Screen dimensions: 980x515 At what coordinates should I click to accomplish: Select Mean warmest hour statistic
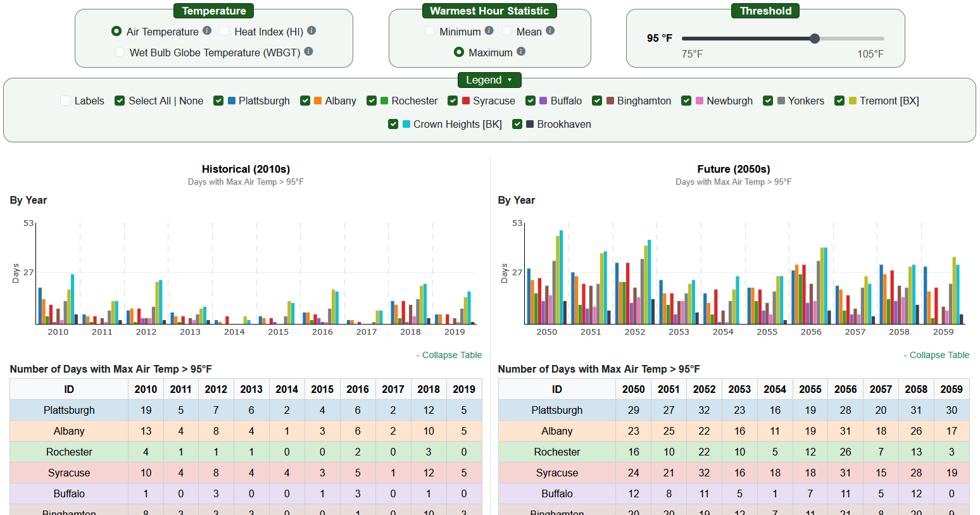click(506, 31)
